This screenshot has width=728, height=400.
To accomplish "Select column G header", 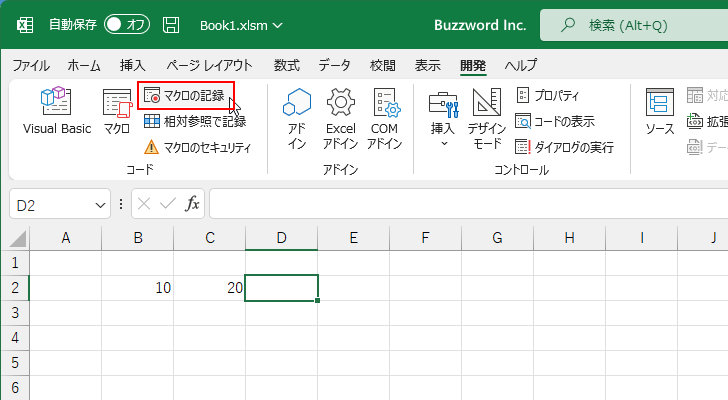I will pos(498,238).
